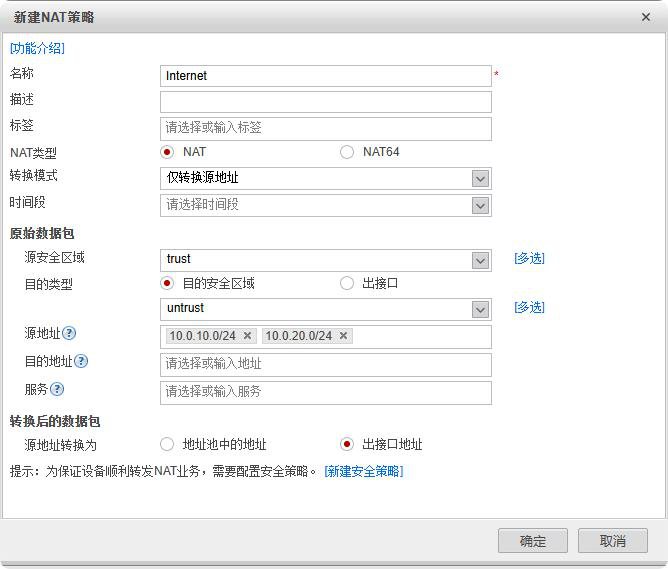Select 出接口地址 radio option

tap(347, 444)
